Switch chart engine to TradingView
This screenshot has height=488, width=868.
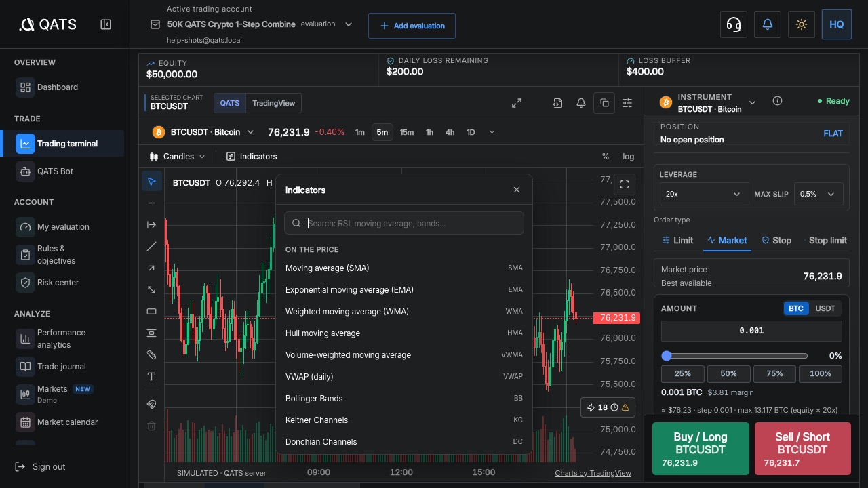pos(274,103)
